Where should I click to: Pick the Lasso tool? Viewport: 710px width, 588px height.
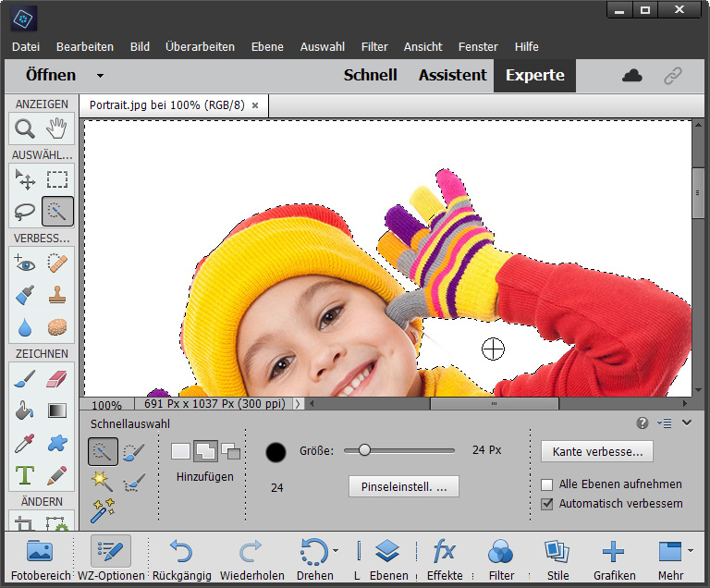(25, 212)
